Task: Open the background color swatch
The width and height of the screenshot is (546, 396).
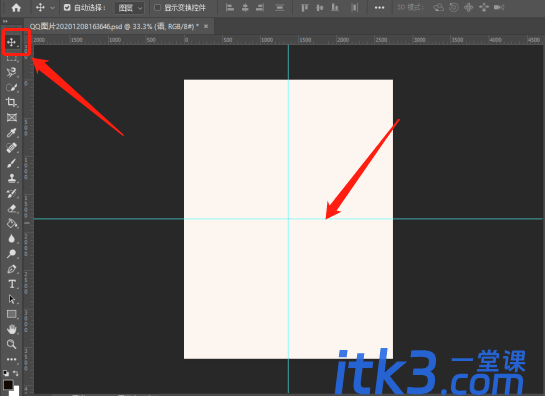Action: tap(15, 391)
